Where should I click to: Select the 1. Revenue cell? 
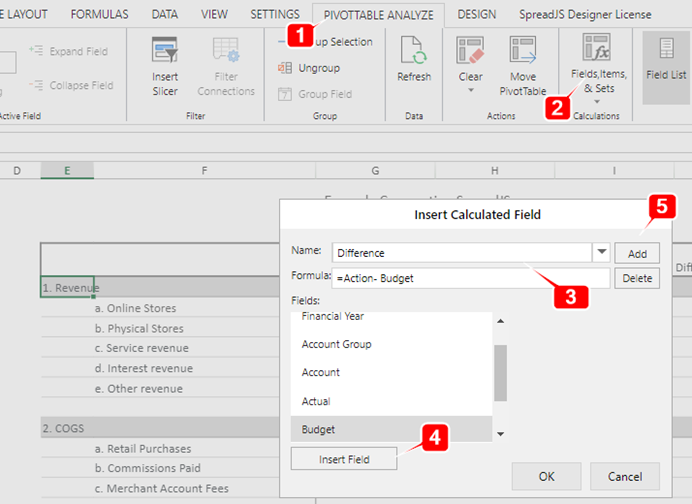pyautogui.click(x=67, y=287)
